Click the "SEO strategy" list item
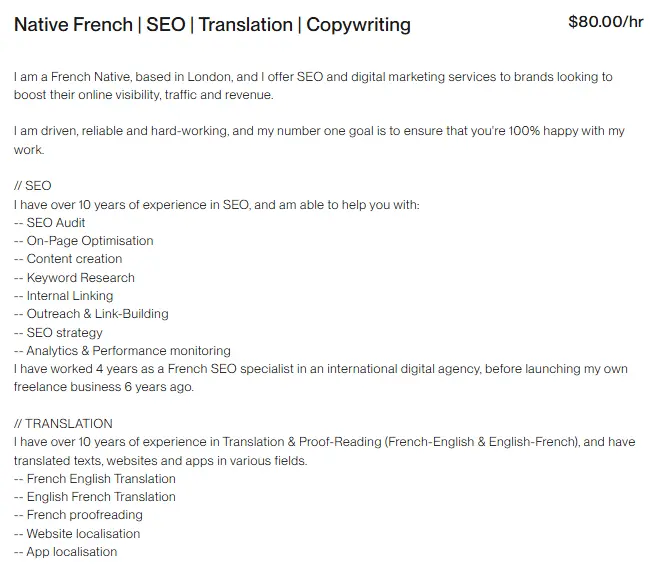Image resolution: width=664 pixels, height=572 pixels. pyautogui.click(x=64, y=332)
